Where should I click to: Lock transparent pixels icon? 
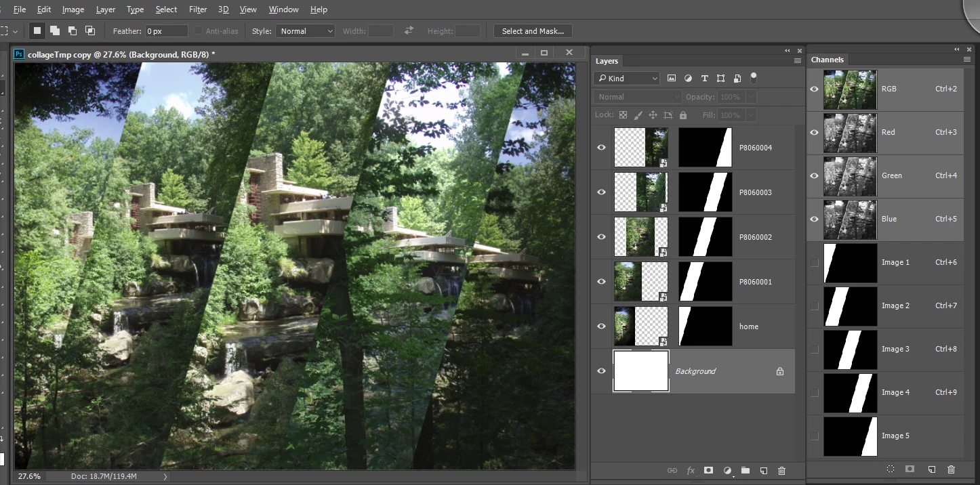pyautogui.click(x=623, y=115)
